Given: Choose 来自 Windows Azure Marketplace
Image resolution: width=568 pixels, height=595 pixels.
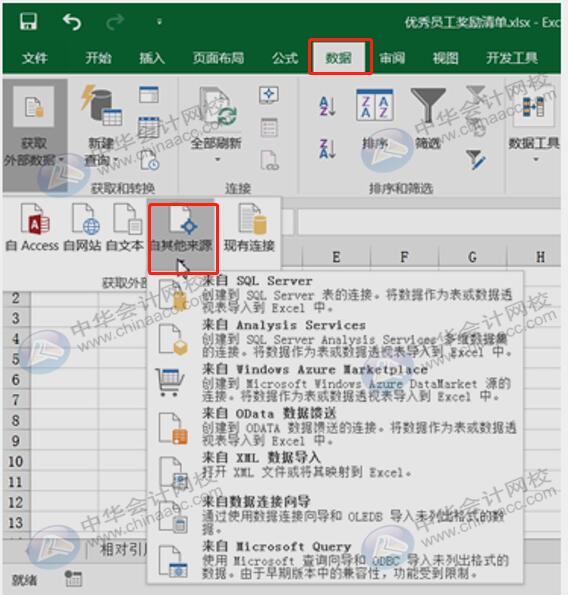Looking at the screenshot, I should click(x=335, y=383).
